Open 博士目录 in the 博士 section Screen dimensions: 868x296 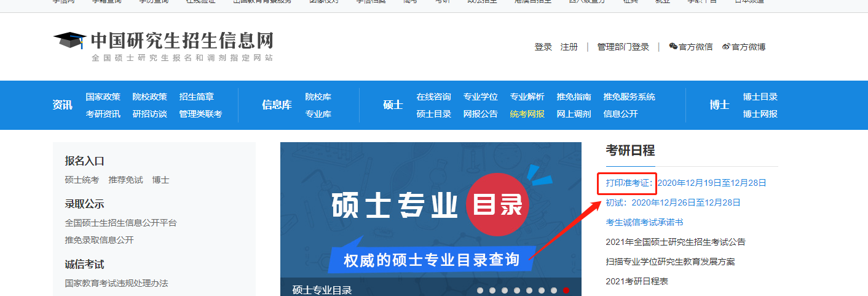coord(760,97)
